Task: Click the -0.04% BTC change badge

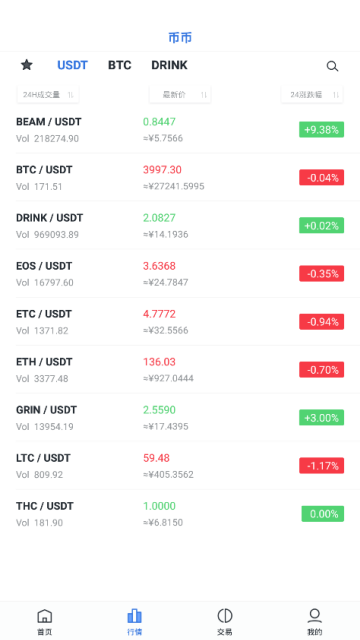Action: pos(321,178)
